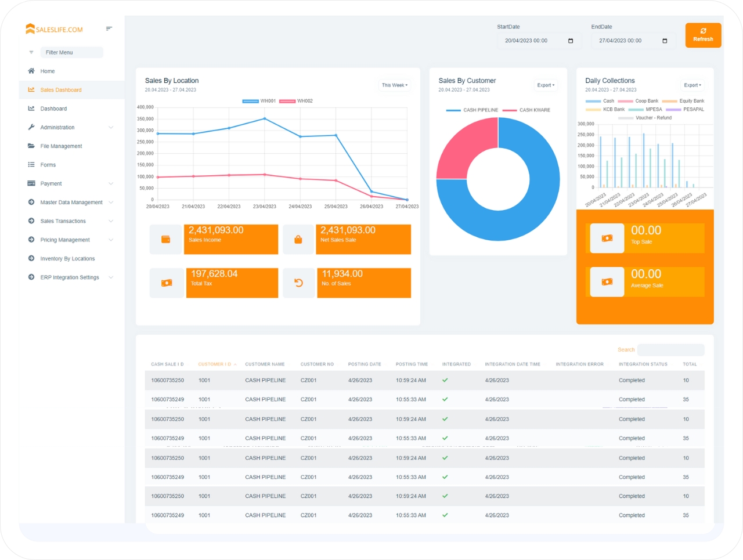Toggle CASH KWARE legend in donut chart
Viewport: 743px width, 560px height.
coord(526,110)
